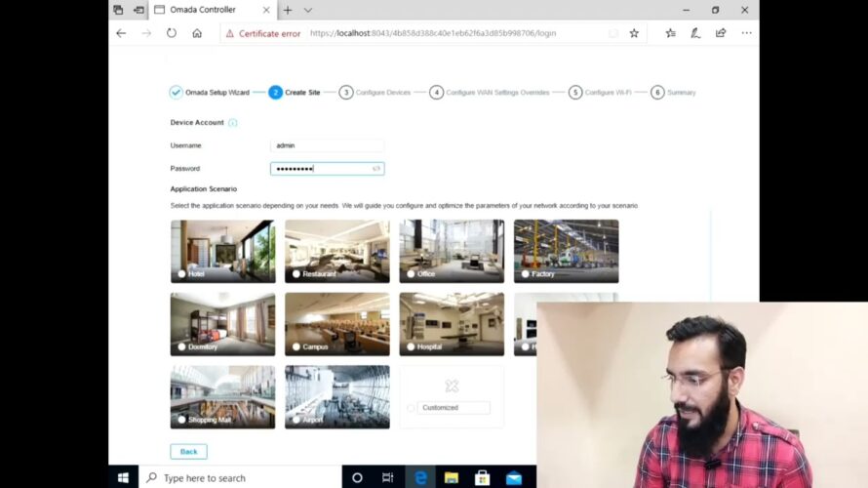868x488 pixels.
Task: Open the browser home page
Action: pos(197,33)
